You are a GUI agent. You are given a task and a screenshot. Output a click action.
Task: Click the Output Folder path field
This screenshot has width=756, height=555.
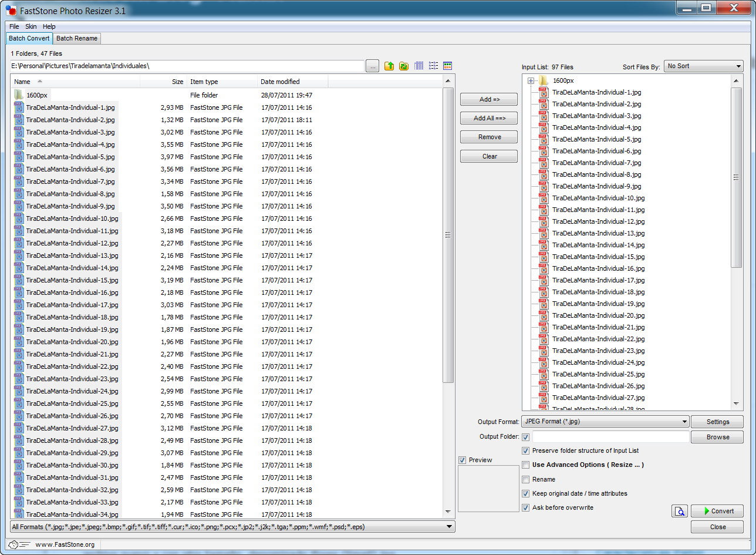click(610, 437)
